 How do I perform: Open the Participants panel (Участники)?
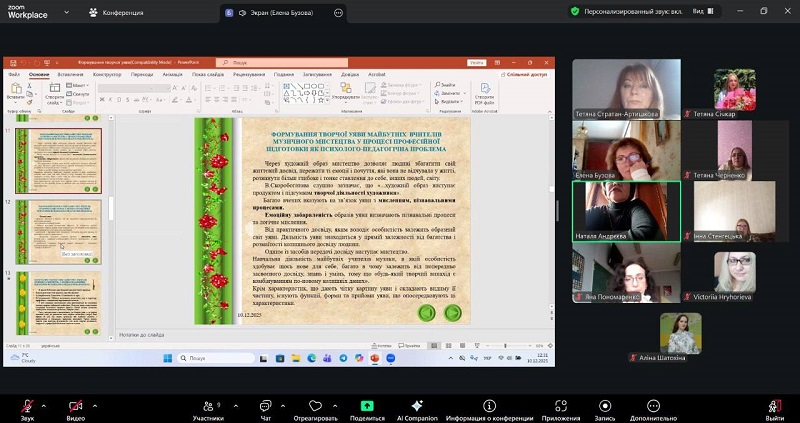coord(208,404)
